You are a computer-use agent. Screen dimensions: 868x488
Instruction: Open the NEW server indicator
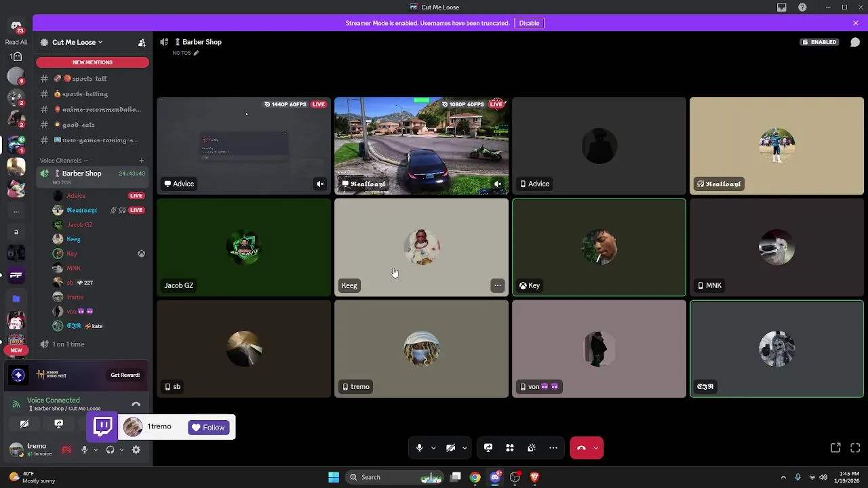[16, 350]
